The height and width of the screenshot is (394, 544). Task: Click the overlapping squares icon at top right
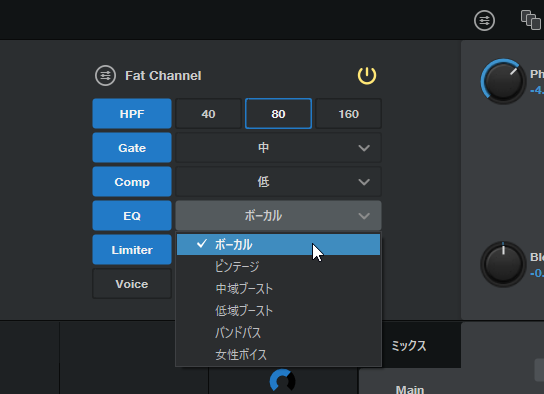click(531, 20)
